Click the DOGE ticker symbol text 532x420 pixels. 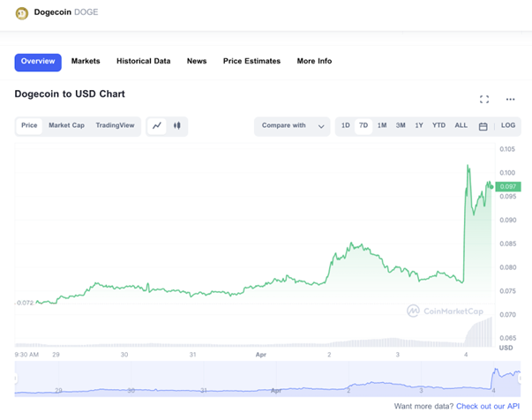(86, 12)
